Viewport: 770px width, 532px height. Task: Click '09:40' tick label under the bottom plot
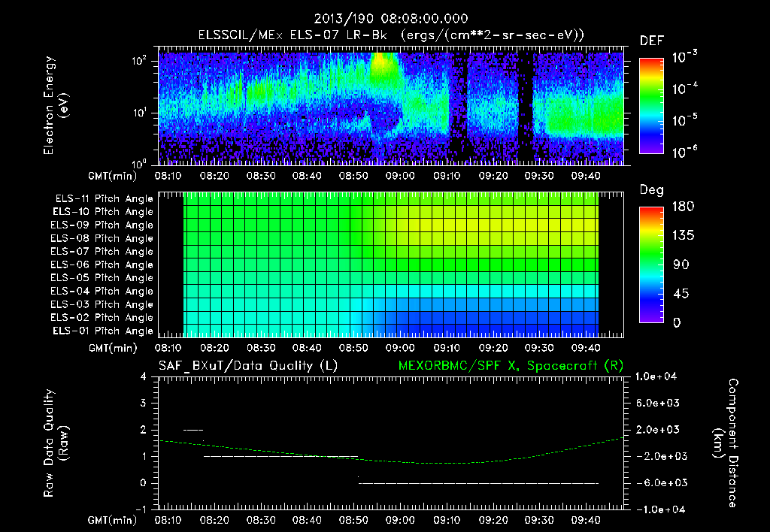coord(585,520)
